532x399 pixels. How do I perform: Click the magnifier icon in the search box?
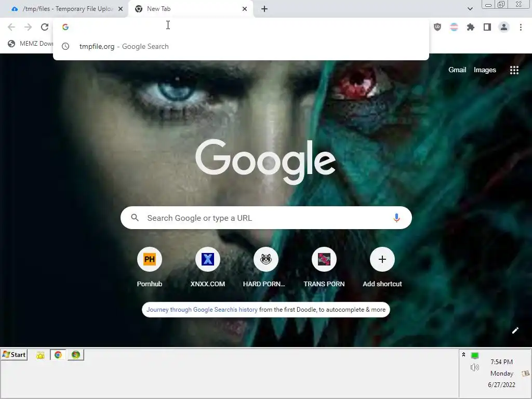[135, 218]
